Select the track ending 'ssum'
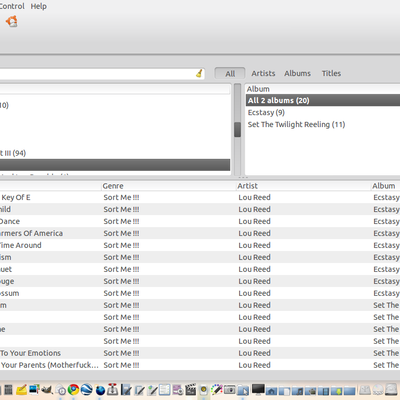400x400 pixels. pos(10,294)
